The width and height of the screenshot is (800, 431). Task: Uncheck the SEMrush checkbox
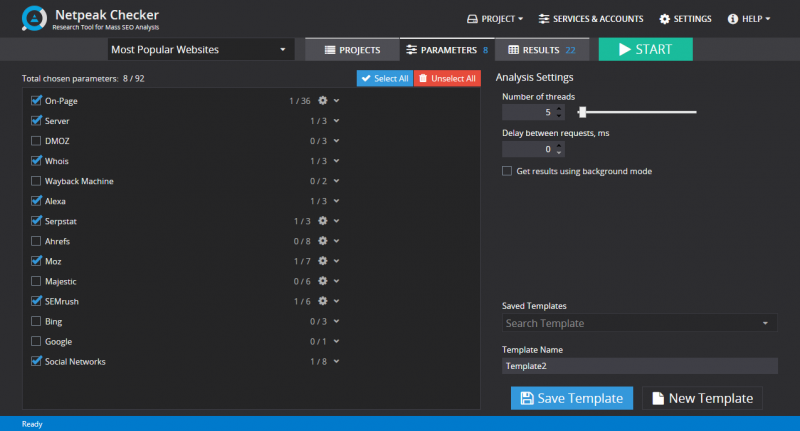[36, 301]
